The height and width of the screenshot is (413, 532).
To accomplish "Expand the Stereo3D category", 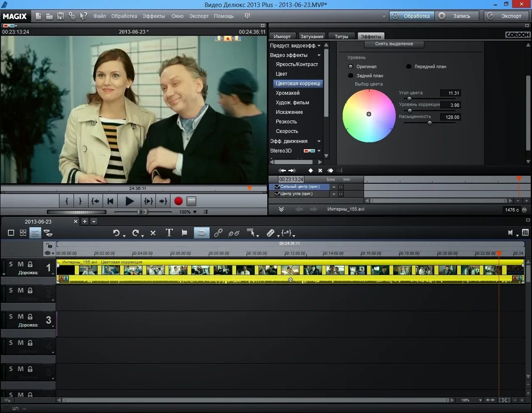I will (319, 151).
